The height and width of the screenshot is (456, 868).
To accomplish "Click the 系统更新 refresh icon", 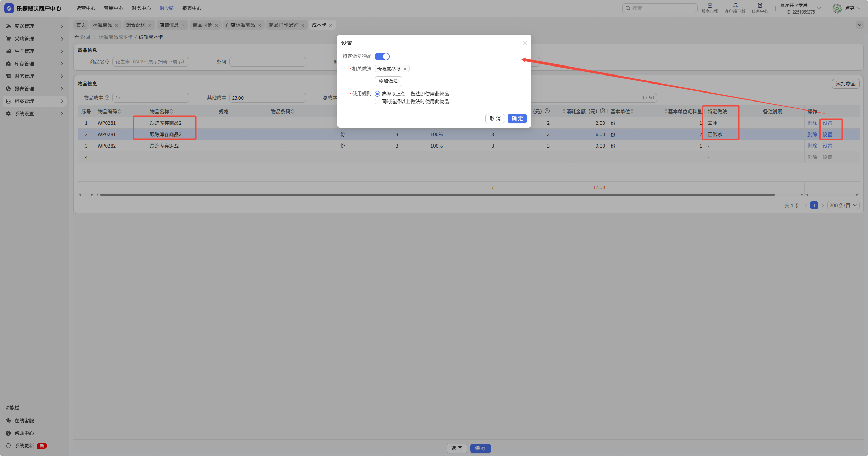I will (x=8, y=446).
